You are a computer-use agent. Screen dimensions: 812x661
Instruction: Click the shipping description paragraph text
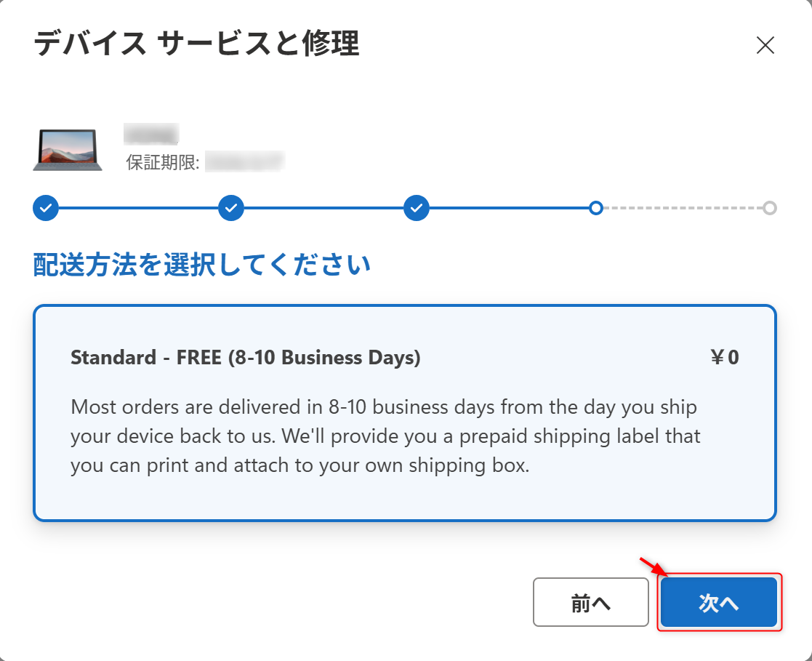click(385, 436)
